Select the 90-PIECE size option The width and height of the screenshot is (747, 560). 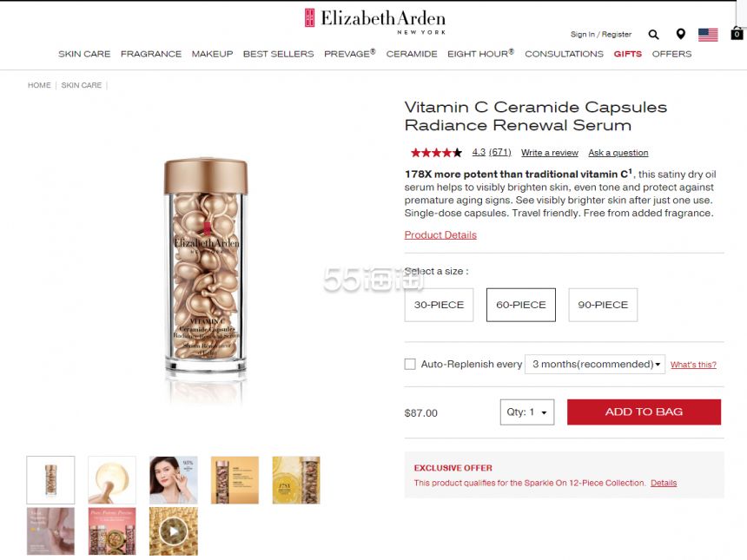point(603,305)
